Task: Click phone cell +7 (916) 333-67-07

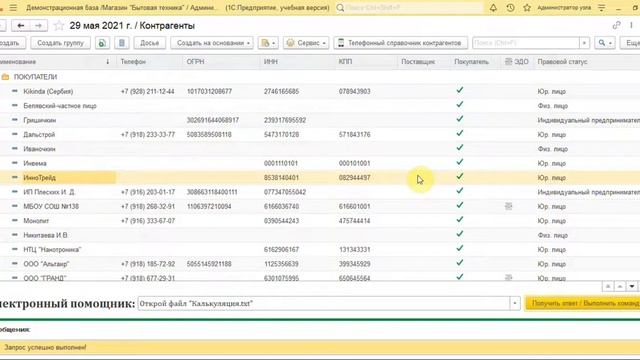Action: 148,221
